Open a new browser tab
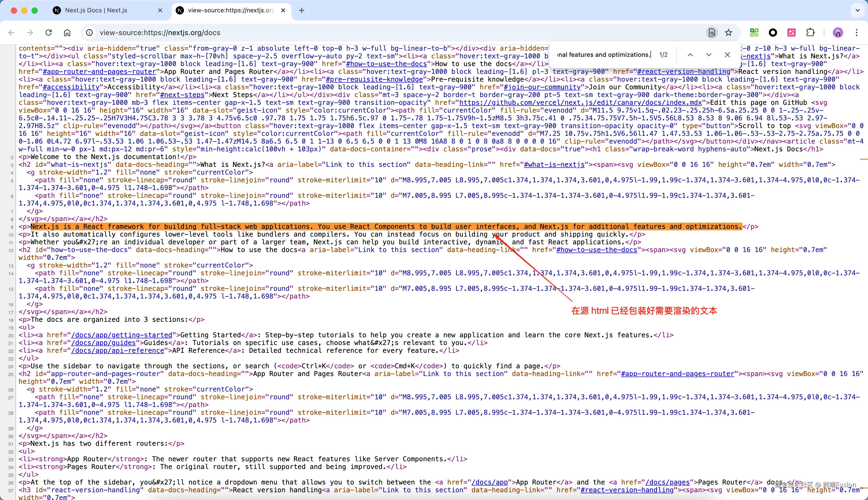Image resolution: width=868 pixels, height=500 pixels. (x=301, y=10)
